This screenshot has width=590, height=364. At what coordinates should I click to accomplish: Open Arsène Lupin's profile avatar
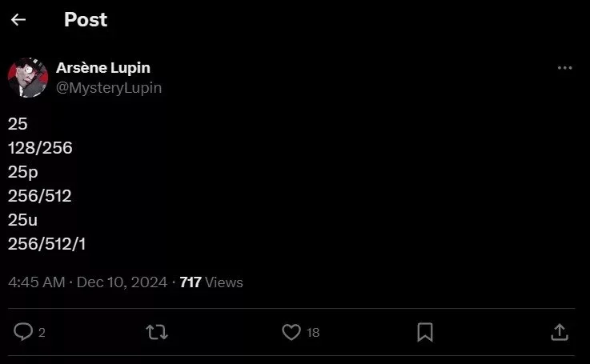pyautogui.click(x=28, y=78)
